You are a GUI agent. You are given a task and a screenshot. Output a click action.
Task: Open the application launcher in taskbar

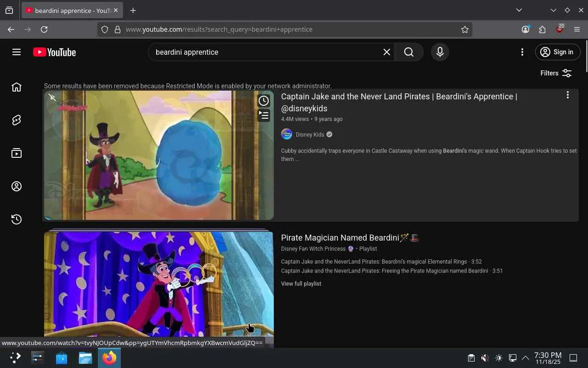(x=15, y=358)
